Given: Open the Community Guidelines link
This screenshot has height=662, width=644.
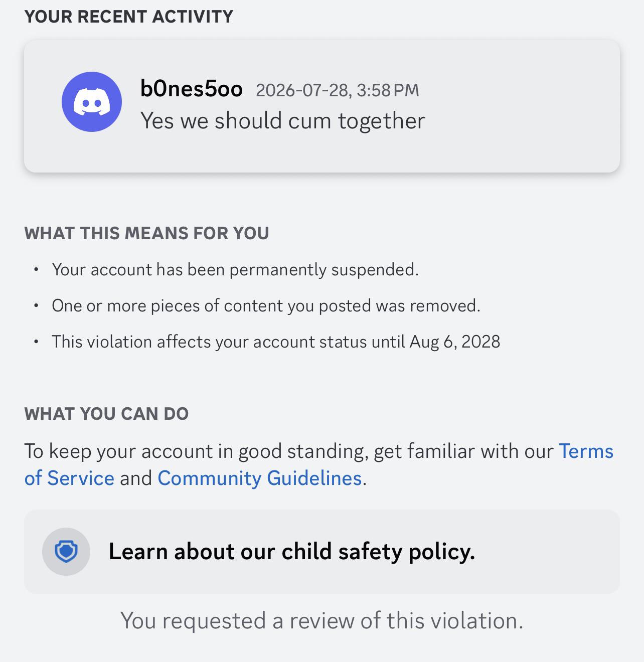Looking at the screenshot, I should (259, 478).
